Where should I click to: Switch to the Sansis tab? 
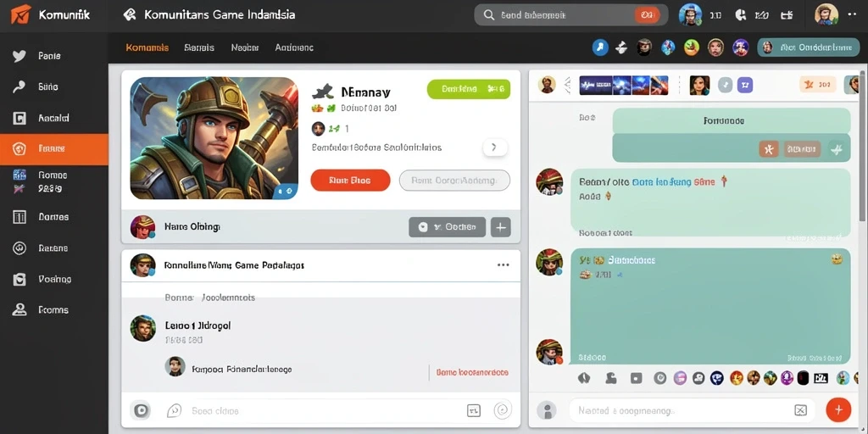point(198,47)
